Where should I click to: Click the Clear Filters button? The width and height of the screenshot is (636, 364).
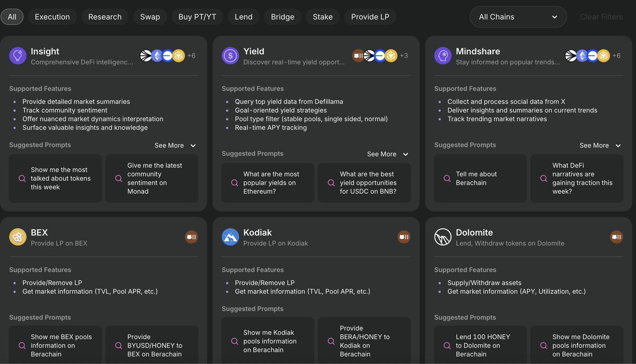[x=602, y=17]
